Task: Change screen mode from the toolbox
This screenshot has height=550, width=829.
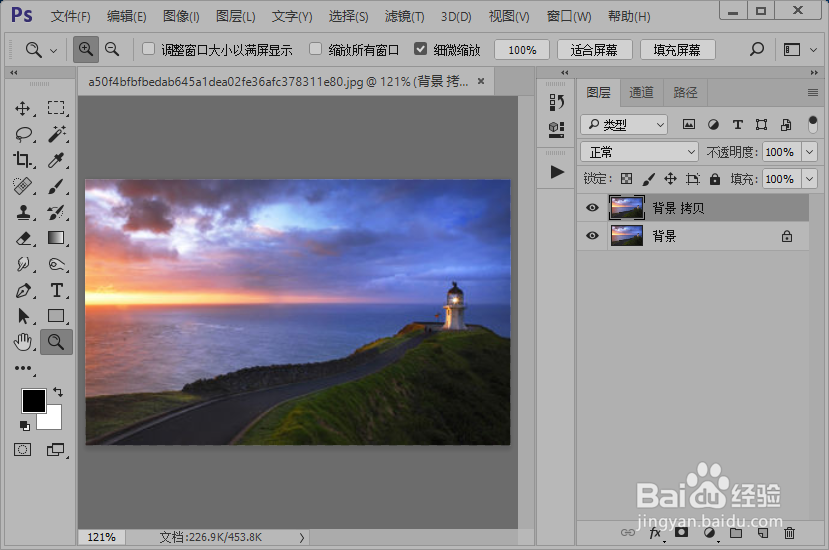Action: (56, 450)
